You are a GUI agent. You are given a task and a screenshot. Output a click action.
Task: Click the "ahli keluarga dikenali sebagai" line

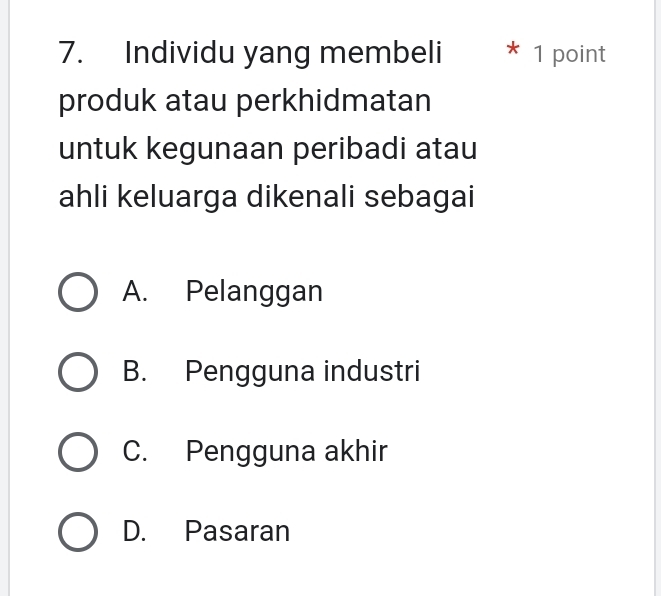266,197
